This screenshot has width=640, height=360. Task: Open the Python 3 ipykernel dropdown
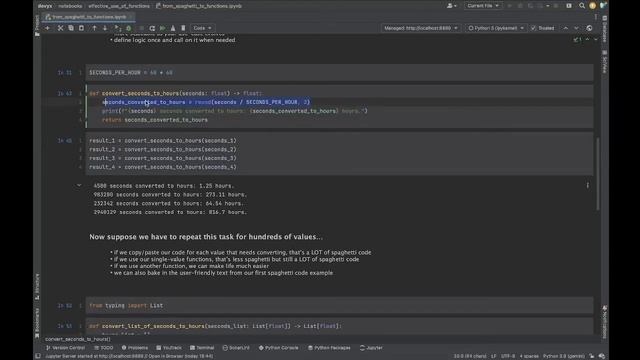496,28
